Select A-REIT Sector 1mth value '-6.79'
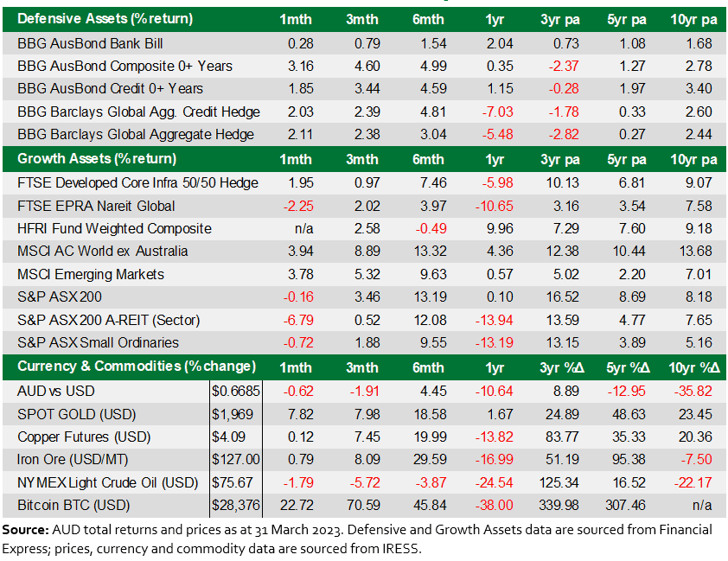This screenshot has width=728, height=561. (x=298, y=320)
